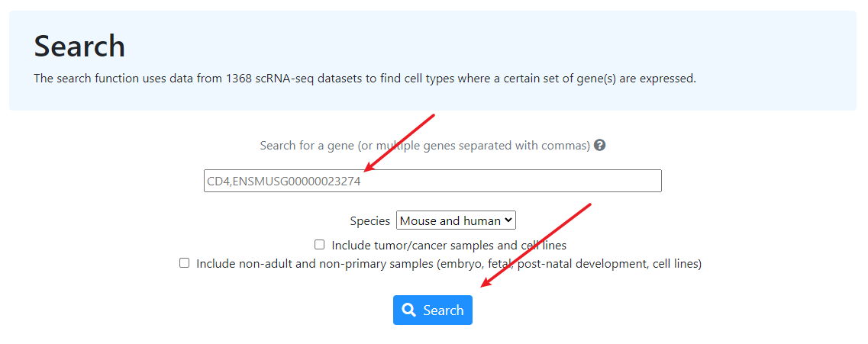868x344 pixels.
Task: Click the Species dropdown chevron arrow
Action: [x=508, y=220]
